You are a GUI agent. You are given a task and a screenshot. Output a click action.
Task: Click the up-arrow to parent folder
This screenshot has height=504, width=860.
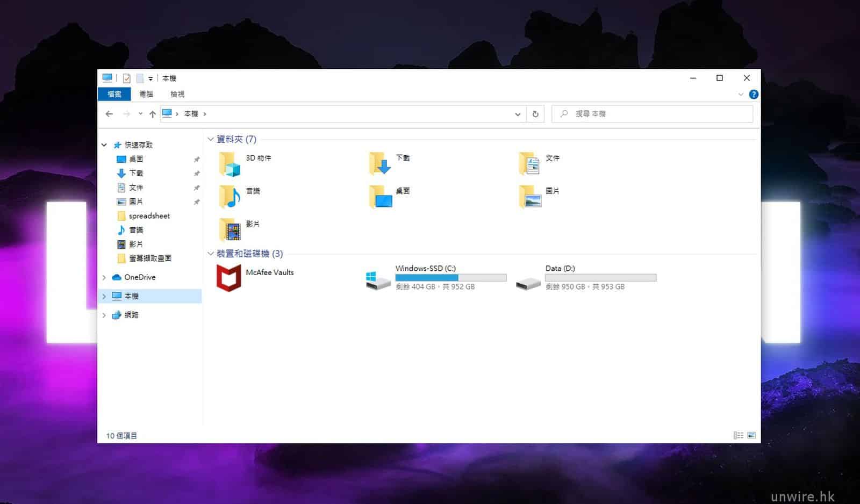(153, 114)
